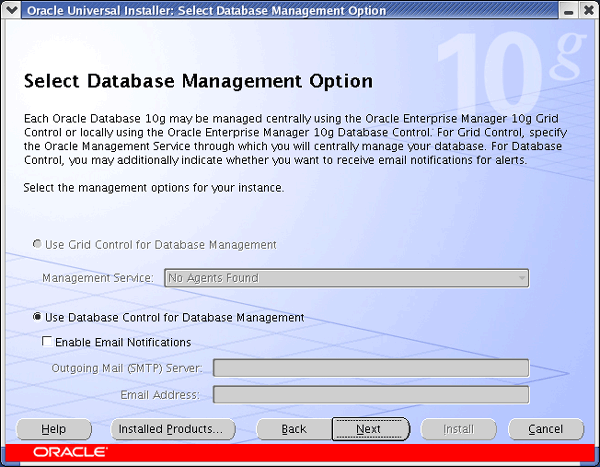Enable Email Notifications checkbox
Viewport: 600px width, 467px height.
tap(47, 343)
